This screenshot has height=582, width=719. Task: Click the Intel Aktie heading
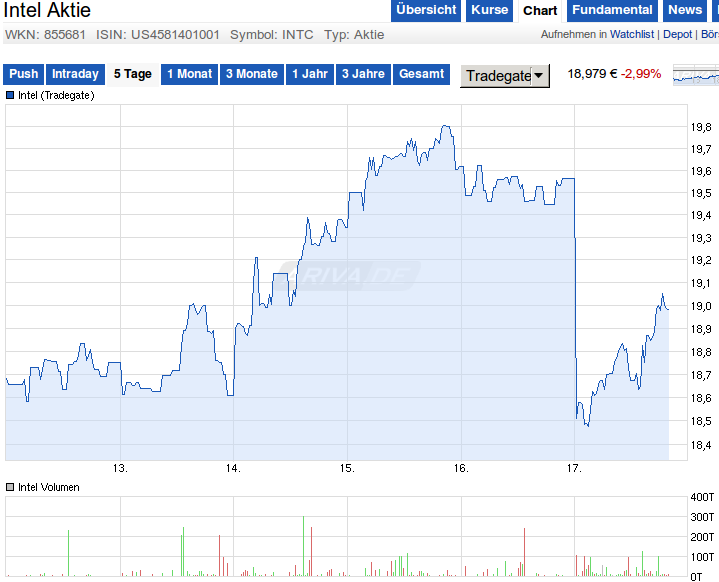click(47, 10)
